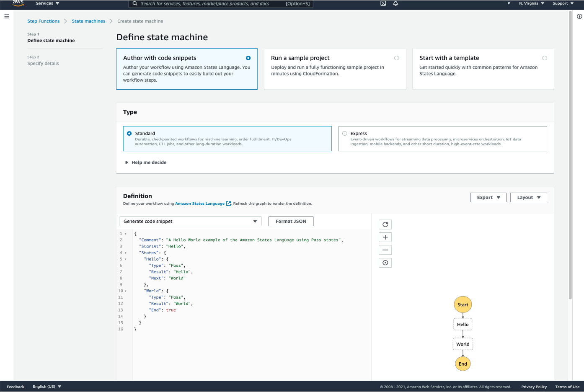The height and width of the screenshot is (392, 584).
Task: Collapse the States block at line 4
Action: coord(126,253)
